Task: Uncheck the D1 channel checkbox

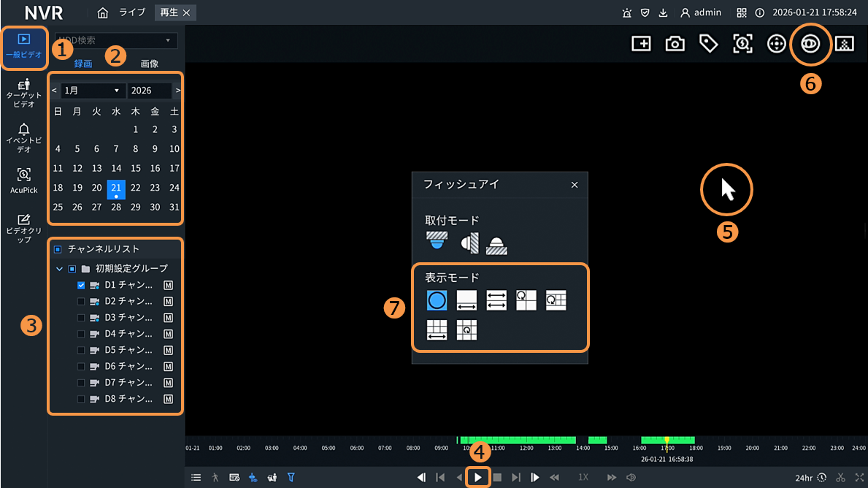Action: [81, 285]
